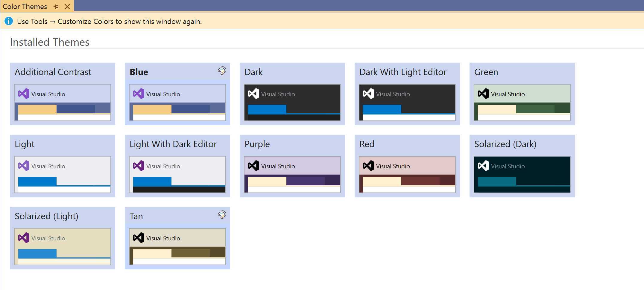Apply the Green theme preview
The width and height of the screenshot is (644, 290).
point(522,103)
